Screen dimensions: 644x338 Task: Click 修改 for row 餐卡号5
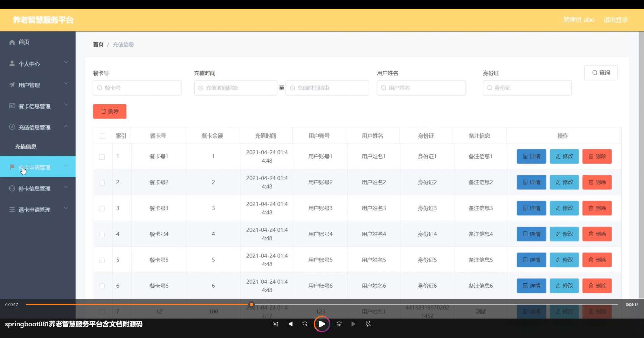point(564,260)
